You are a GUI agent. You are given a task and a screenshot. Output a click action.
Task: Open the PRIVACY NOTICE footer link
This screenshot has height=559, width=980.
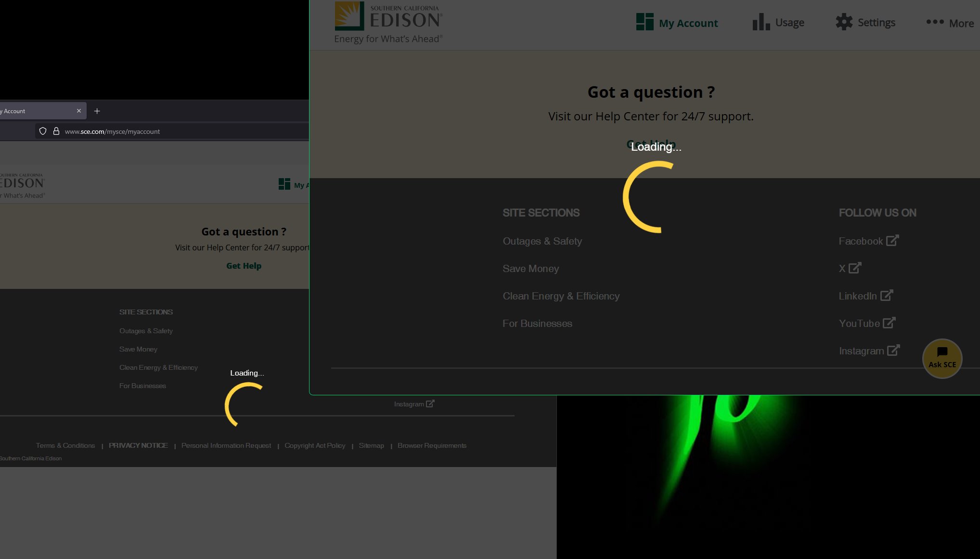point(138,445)
